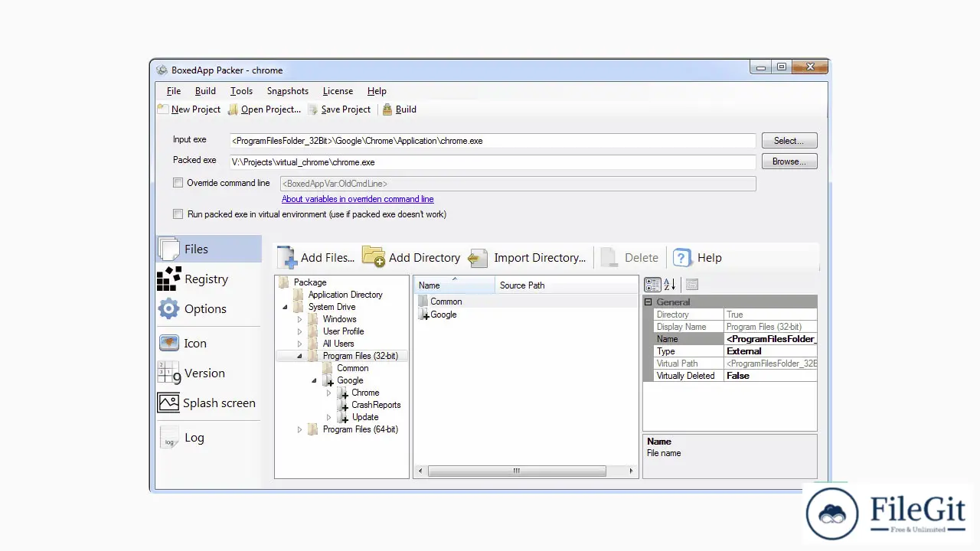This screenshot has height=551, width=980.
Task: Click the Browse... button for packed exe
Action: (x=789, y=161)
